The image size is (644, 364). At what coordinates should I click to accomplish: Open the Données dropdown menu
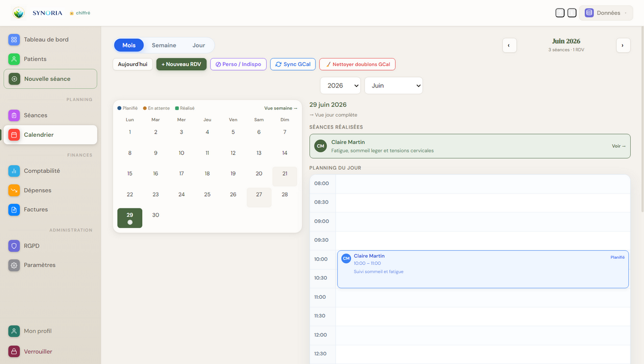coord(606,13)
